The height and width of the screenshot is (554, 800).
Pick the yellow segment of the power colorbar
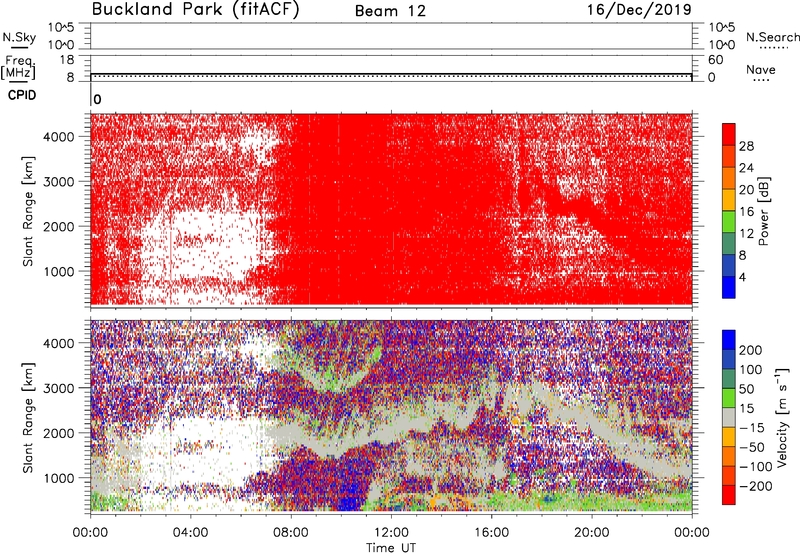click(x=729, y=200)
